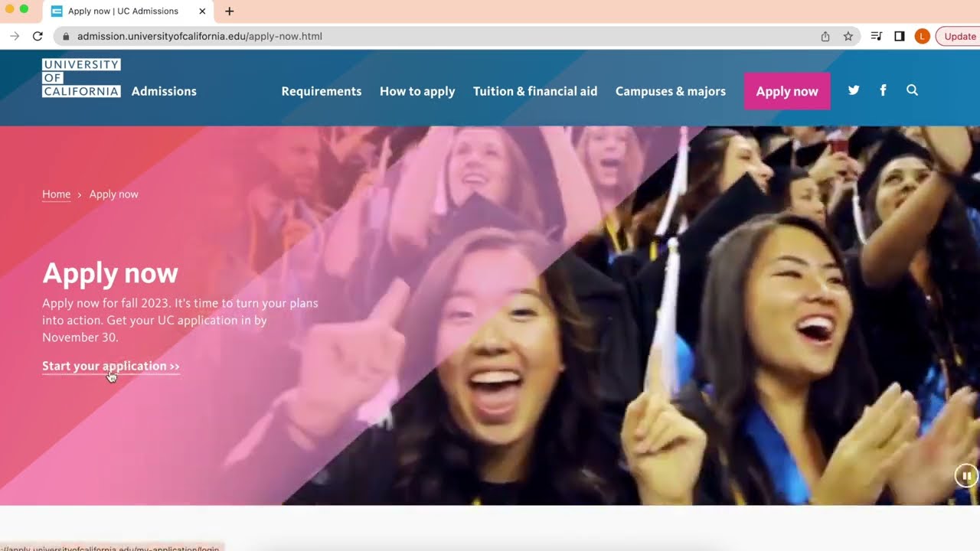The image size is (980, 551).
Task: Toggle the browser side panel icon
Action: (x=900, y=36)
